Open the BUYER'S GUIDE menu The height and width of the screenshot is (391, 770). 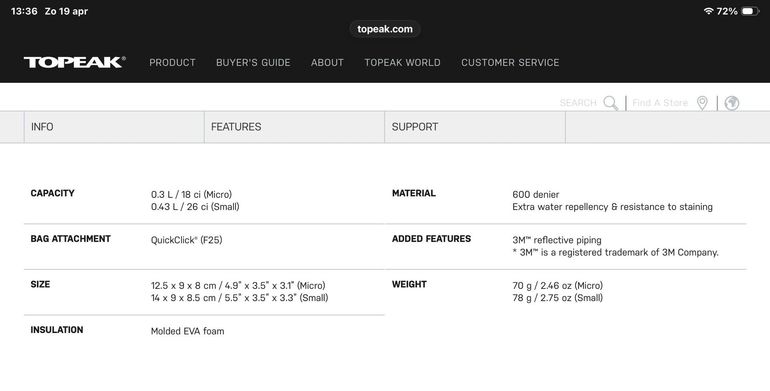253,63
